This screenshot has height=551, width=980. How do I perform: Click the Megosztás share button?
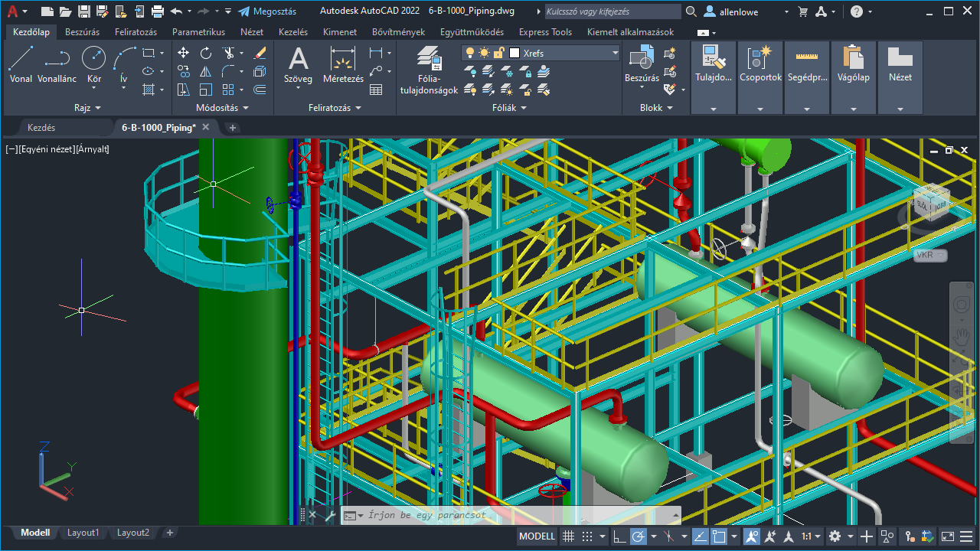(x=267, y=11)
